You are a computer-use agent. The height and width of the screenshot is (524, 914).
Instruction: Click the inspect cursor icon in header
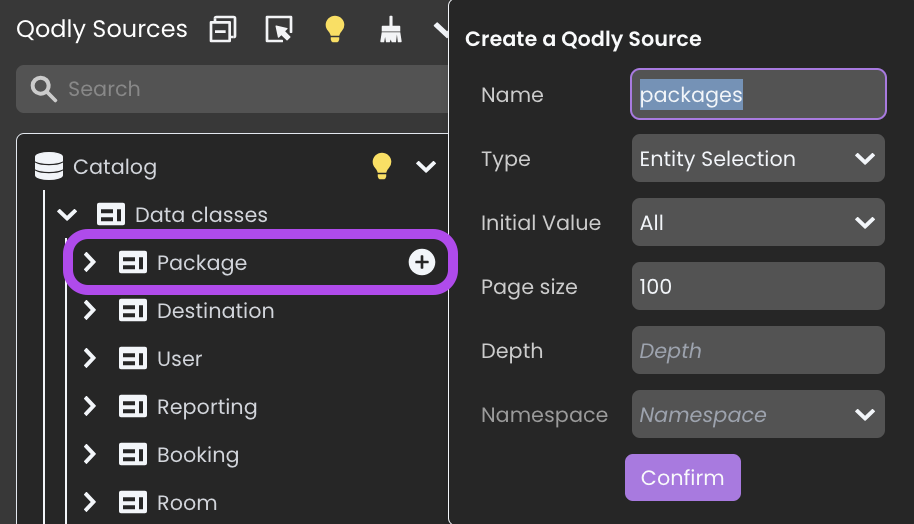pos(279,29)
